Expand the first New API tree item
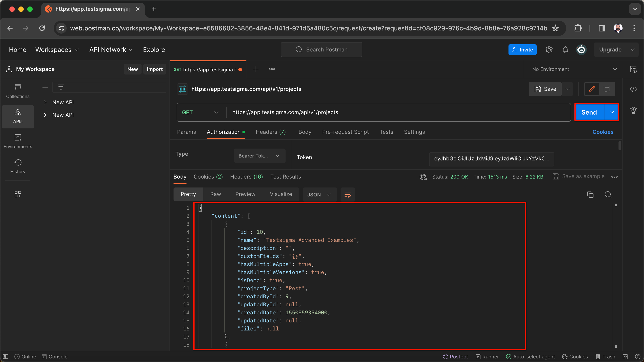 [45, 102]
